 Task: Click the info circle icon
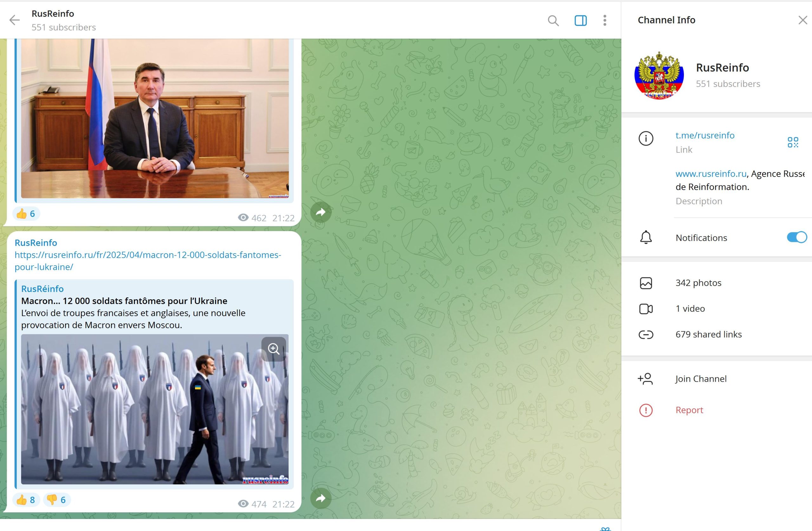(x=646, y=139)
